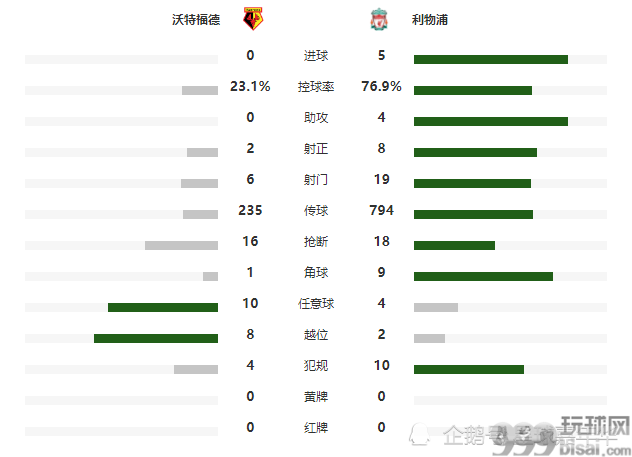Click the 传球 stat label
The width and height of the screenshot is (632, 457).
click(x=316, y=210)
